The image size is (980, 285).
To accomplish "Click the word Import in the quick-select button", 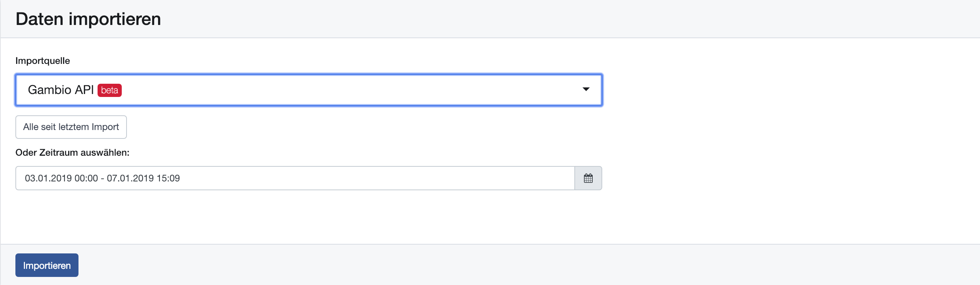I will [x=105, y=127].
